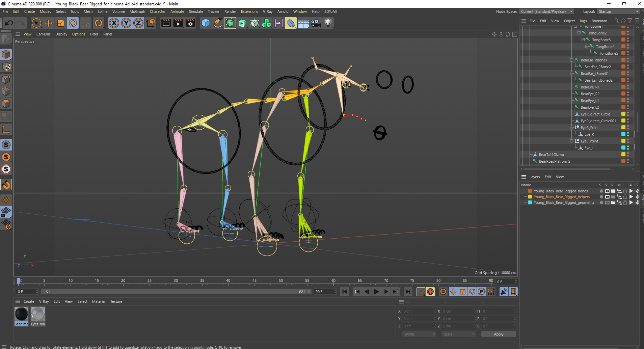Activate the Scale tool
Image resolution: width=644 pixels, height=349 pixels.
(61, 23)
